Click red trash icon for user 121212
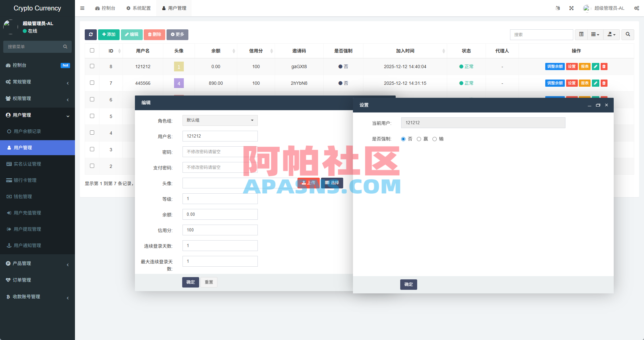Screen dimensions: 644x340 604,67
